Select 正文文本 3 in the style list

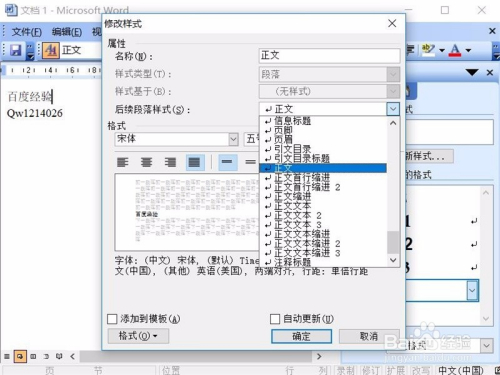323,225
